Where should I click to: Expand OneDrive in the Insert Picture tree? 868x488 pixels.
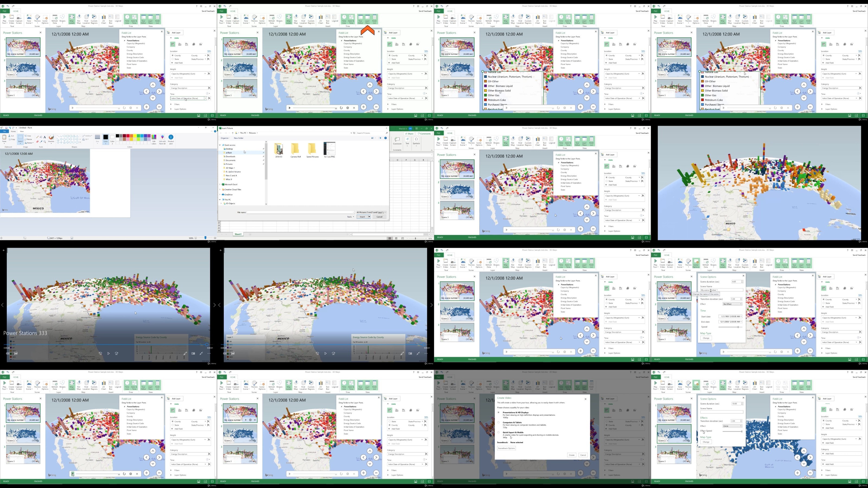[220, 195]
